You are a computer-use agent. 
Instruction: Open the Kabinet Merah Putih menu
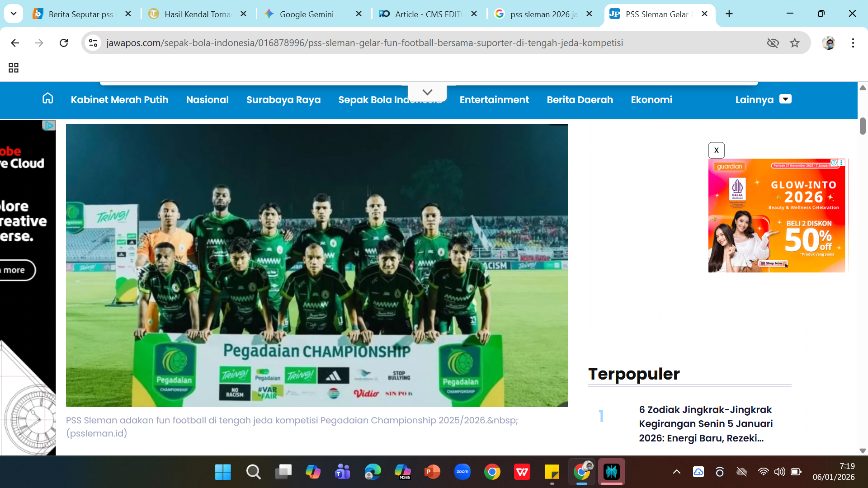(x=119, y=100)
